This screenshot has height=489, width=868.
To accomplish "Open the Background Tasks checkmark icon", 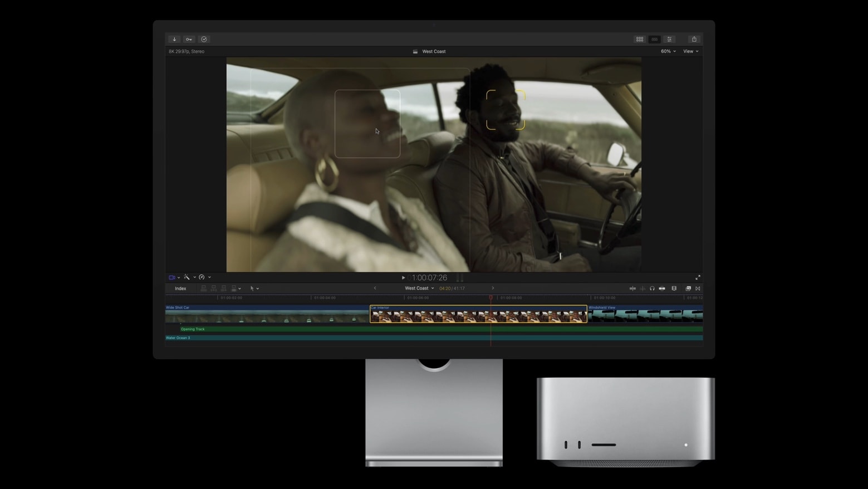I will tap(204, 40).
